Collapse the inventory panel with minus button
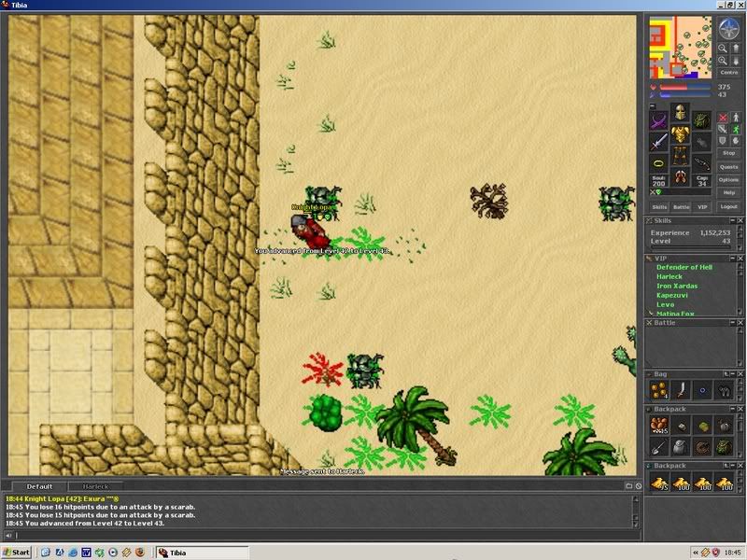This screenshot has width=747, height=560. [653, 106]
